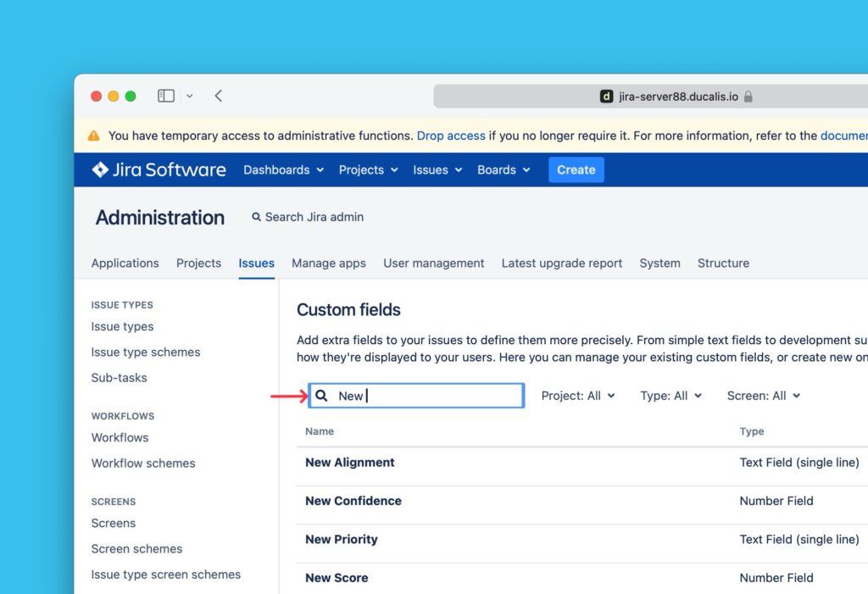Open the Screen: All filter dropdown
Screen dimensions: 868x594
pos(763,396)
